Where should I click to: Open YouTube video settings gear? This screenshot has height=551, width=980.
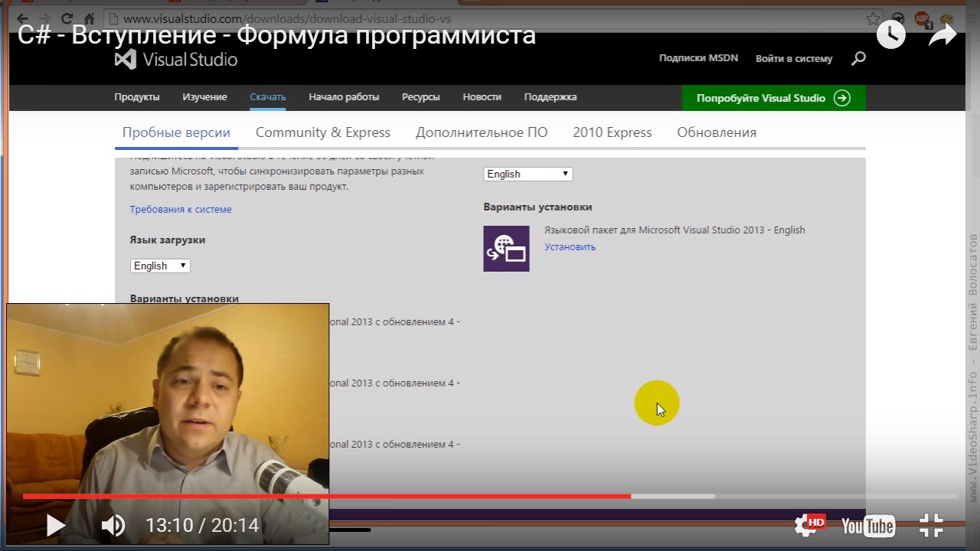(808, 525)
